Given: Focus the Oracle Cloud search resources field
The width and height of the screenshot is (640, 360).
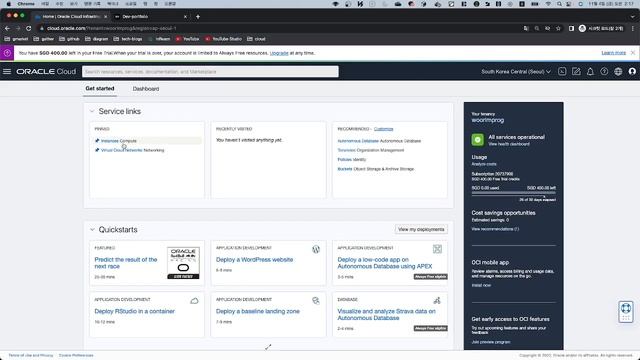Looking at the screenshot, I should [x=210, y=71].
